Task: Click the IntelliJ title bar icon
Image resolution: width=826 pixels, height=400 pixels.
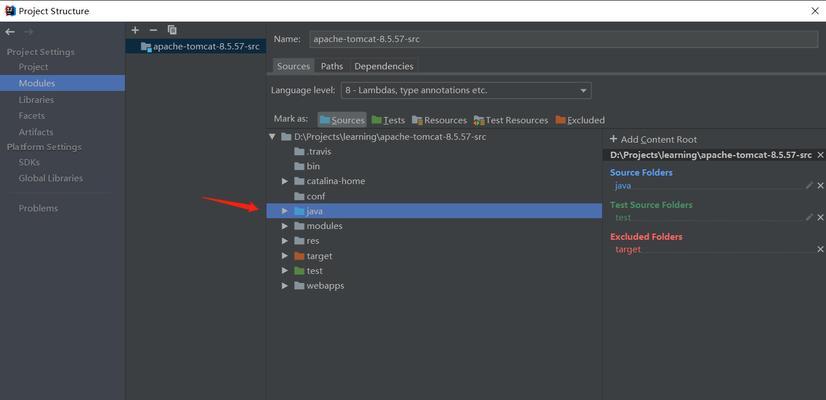Action: [10, 11]
